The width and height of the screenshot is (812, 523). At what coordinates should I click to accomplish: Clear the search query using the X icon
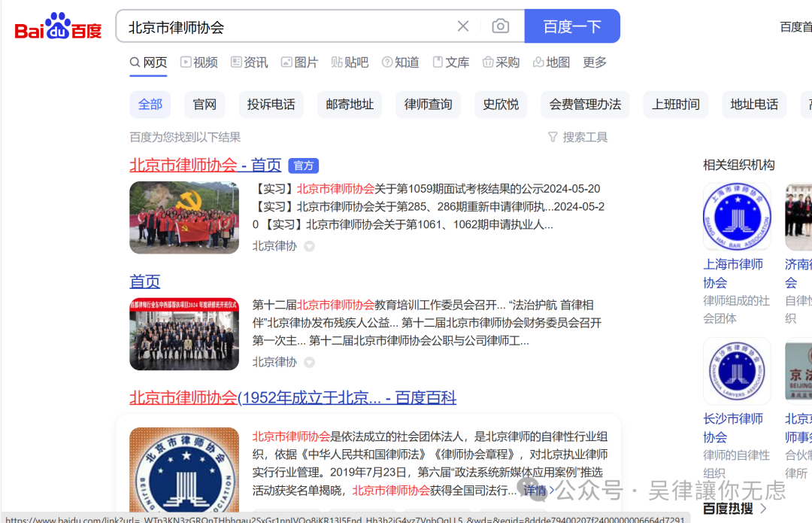click(463, 26)
